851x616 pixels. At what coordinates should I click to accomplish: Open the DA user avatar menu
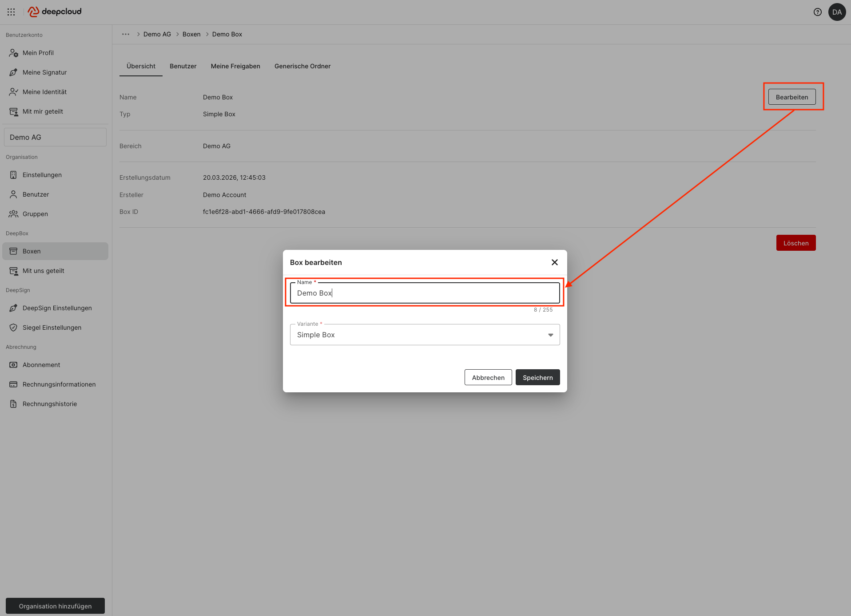pyautogui.click(x=837, y=12)
